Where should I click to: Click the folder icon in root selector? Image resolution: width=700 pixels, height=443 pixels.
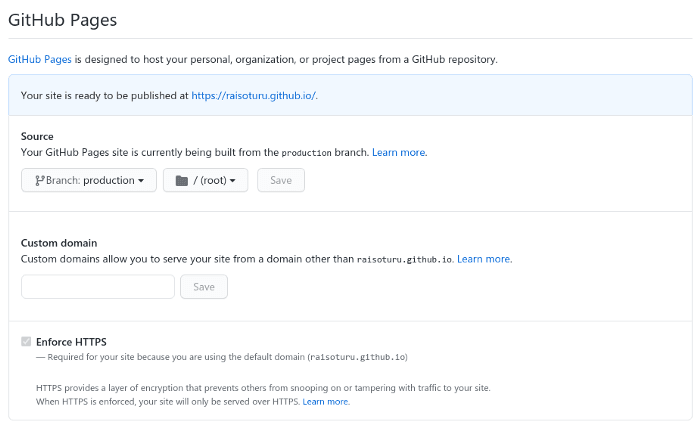coord(182,180)
